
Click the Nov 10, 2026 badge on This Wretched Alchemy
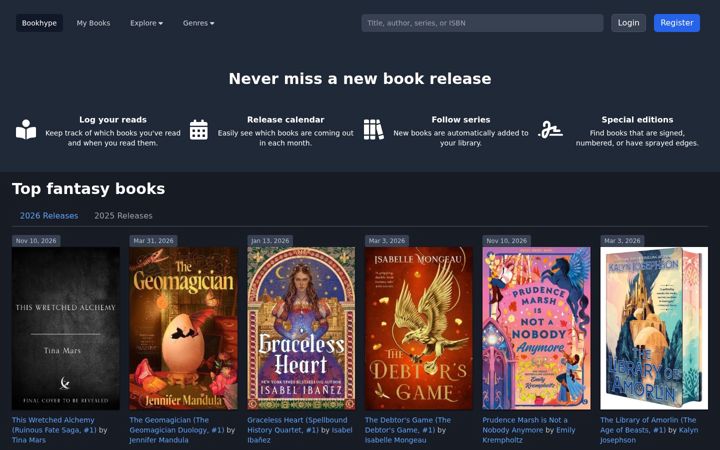(x=36, y=241)
